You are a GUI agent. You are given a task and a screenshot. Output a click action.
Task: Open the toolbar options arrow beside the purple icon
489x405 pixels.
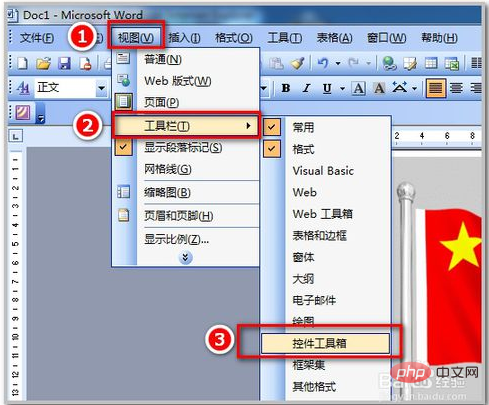click(x=40, y=113)
